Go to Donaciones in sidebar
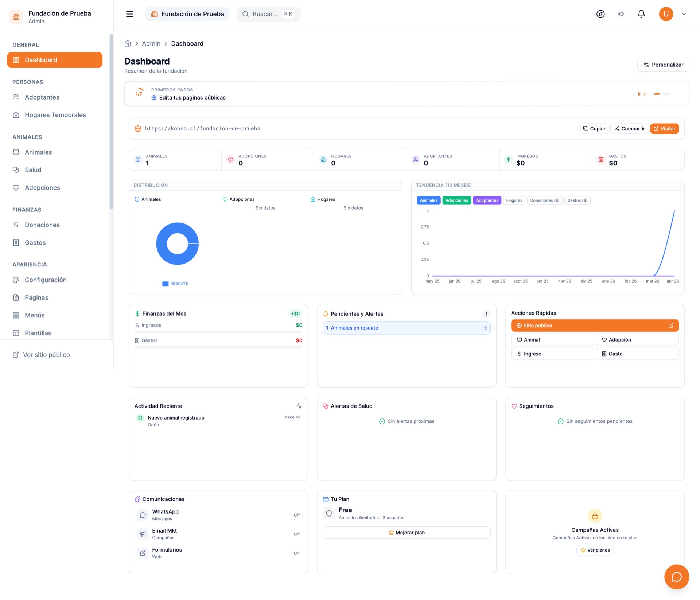 pyautogui.click(x=42, y=225)
